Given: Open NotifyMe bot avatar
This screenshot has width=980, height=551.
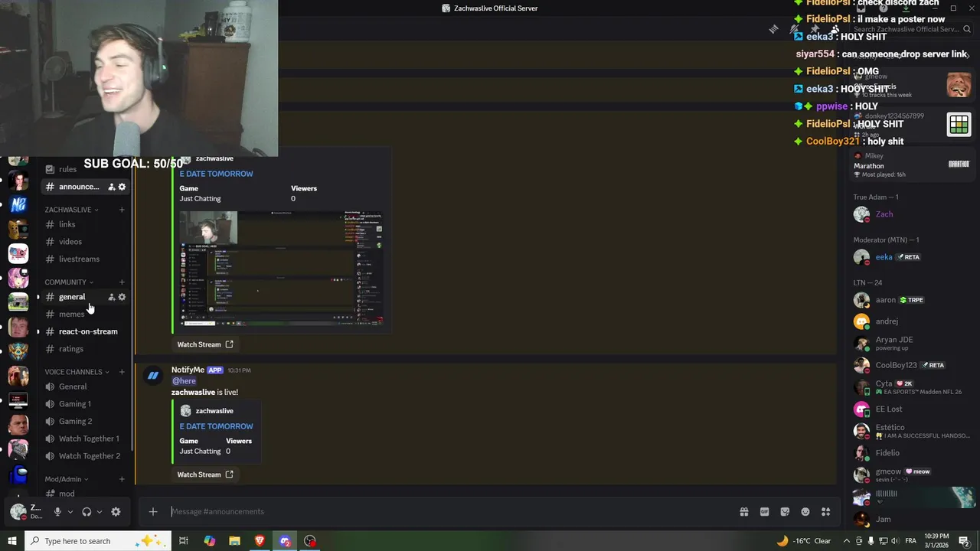Looking at the screenshot, I should 153,375.
